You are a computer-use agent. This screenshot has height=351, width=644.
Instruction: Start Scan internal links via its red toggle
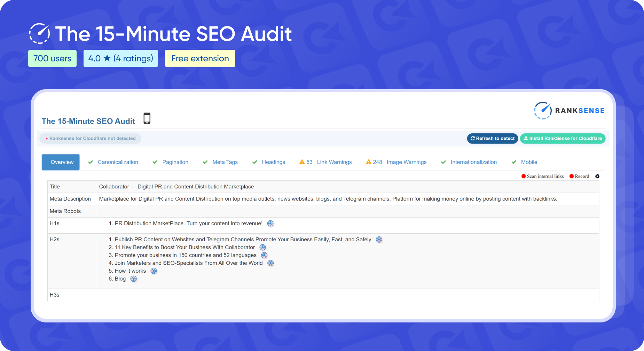click(523, 176)
